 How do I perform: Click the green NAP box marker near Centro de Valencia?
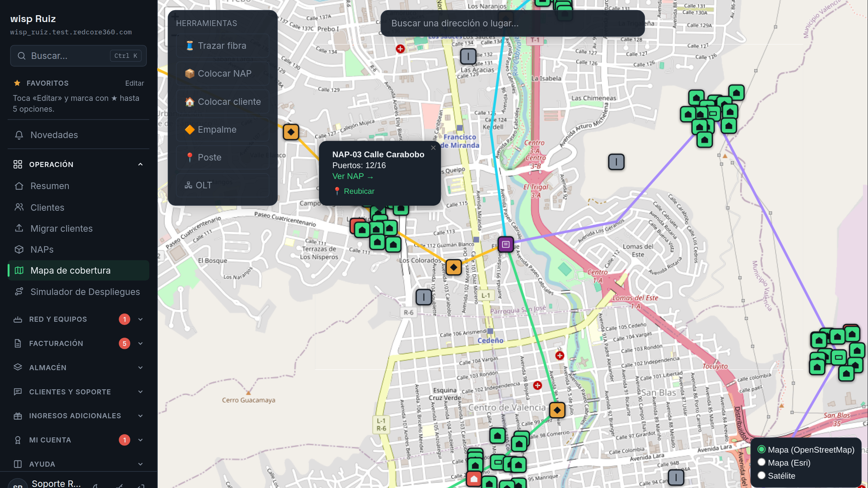[498, 462]
